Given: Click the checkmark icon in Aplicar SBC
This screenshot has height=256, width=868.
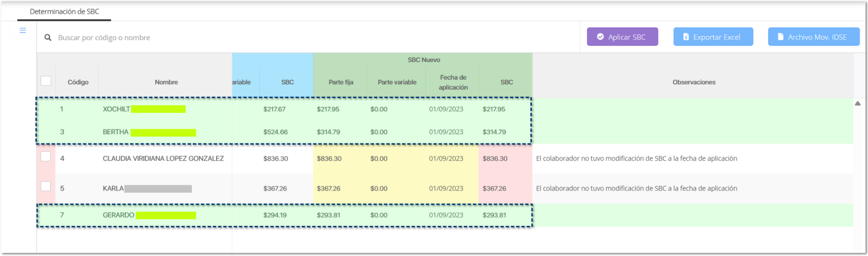Looking at the screenshot, I should tap(600, 37).
